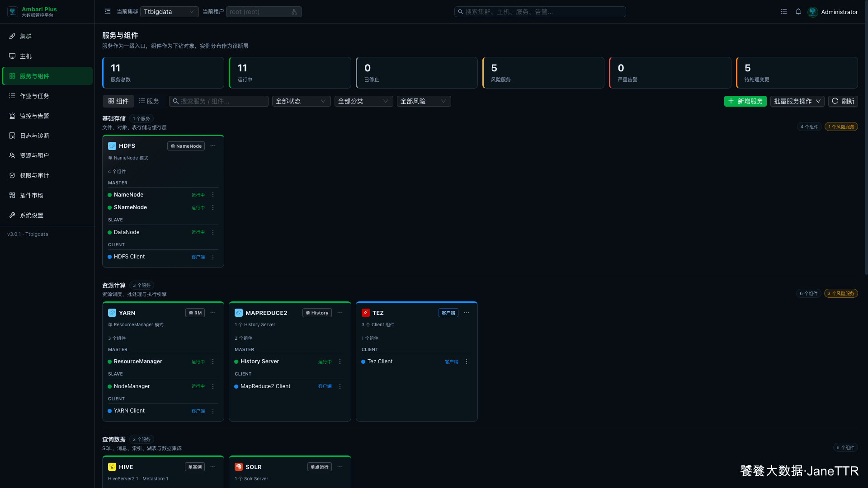This screenshot has width=868, height=488.
Task: Click the 1 个风险服务 badge
Action: pyautogui.click(x=841, y=127)
